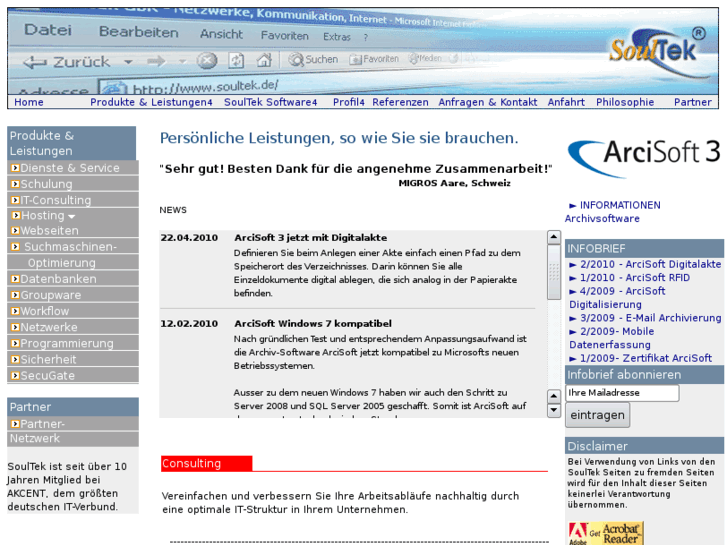
Task: Click news headline ArciSoft 3 jetzt mit Digitalakte
Action: (x=310, y=238)
